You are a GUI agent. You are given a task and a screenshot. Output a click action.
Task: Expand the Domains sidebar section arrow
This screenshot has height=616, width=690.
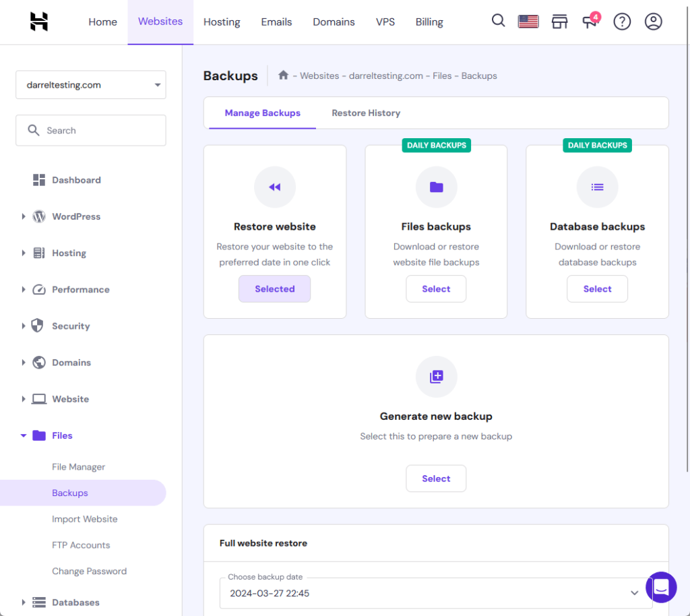pyautogui.click(x=24, y=363)
